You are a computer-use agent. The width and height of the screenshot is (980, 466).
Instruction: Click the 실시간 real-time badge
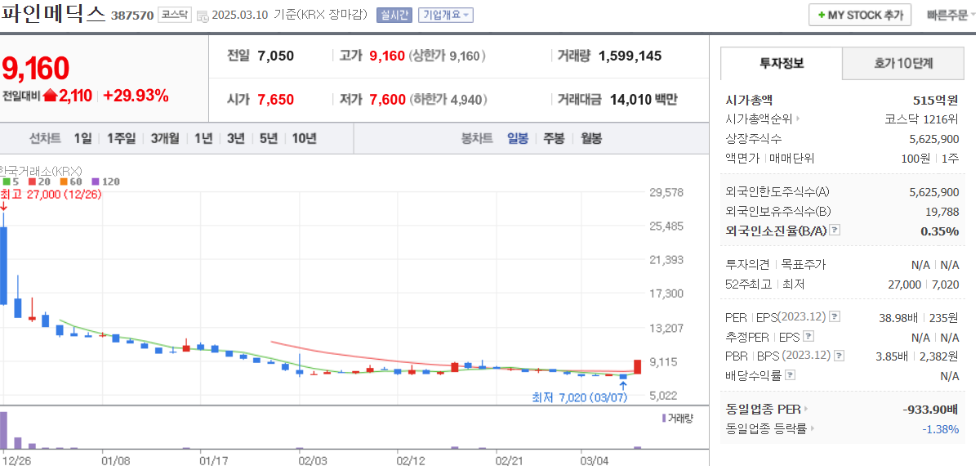395,15
